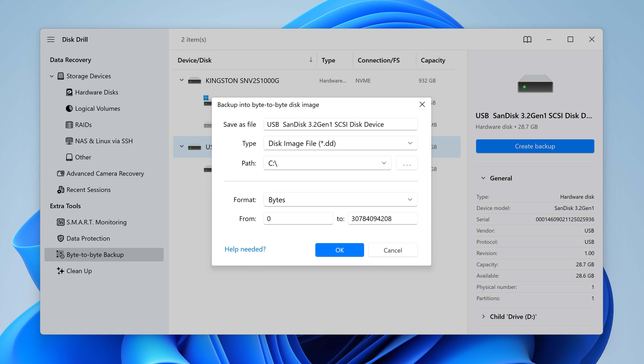The image size is (644, 364).
Task: Open Hardware Disks via its disk icon
Action: pos(69,92)
